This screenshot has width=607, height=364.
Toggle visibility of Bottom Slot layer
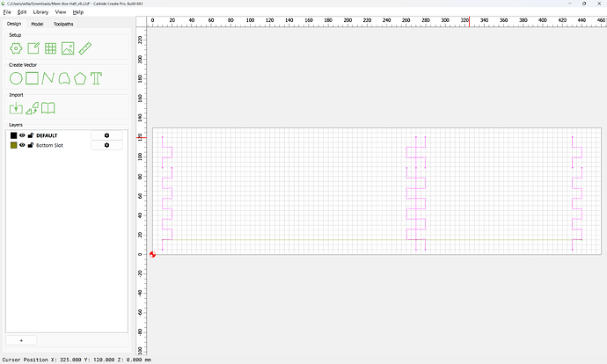(x=22, y=145)
